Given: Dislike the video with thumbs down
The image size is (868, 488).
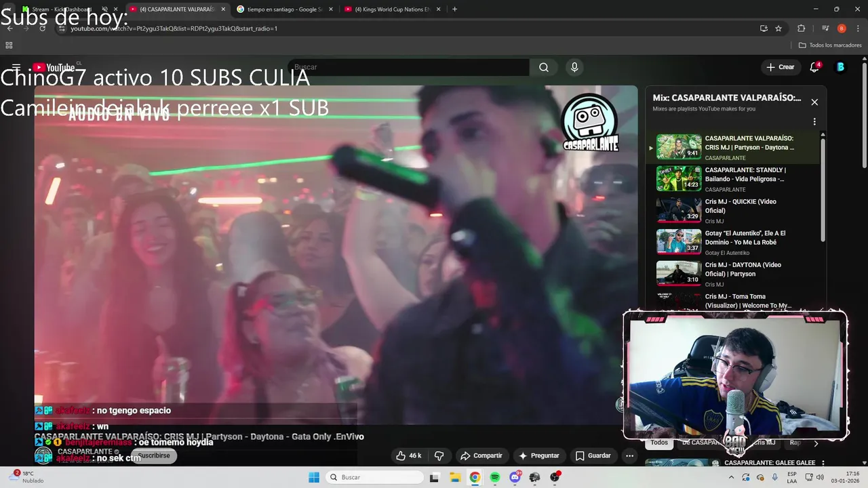Looking at the screenshot, I should point(439,455).
